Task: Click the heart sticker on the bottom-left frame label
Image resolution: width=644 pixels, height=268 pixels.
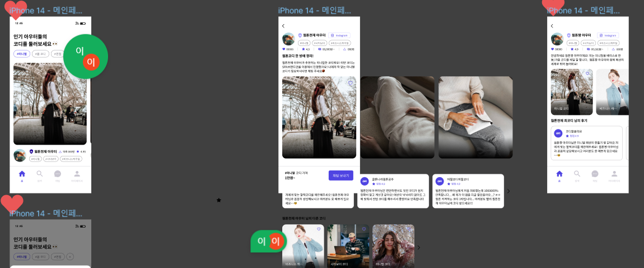Action: (12, 204)
